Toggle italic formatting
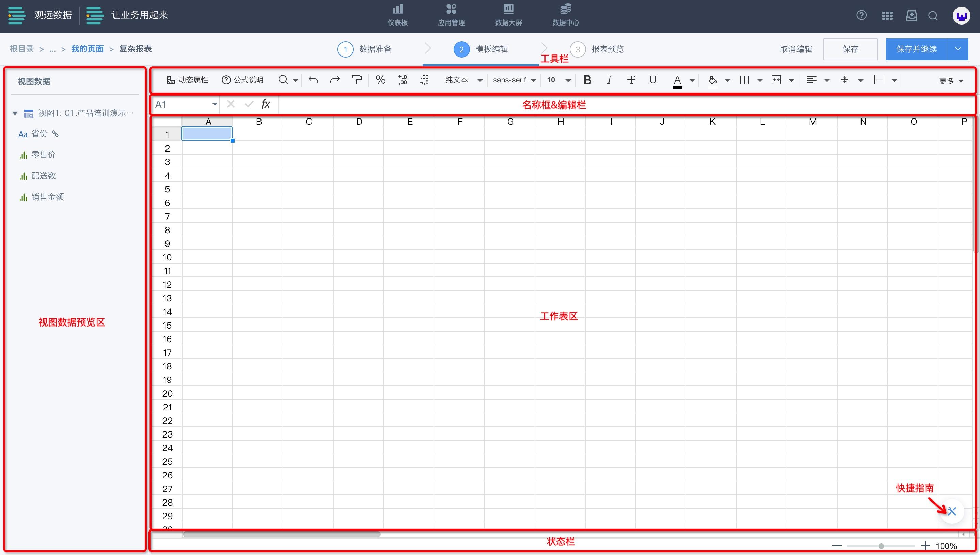980x555 pixels. tap(609, 80)
